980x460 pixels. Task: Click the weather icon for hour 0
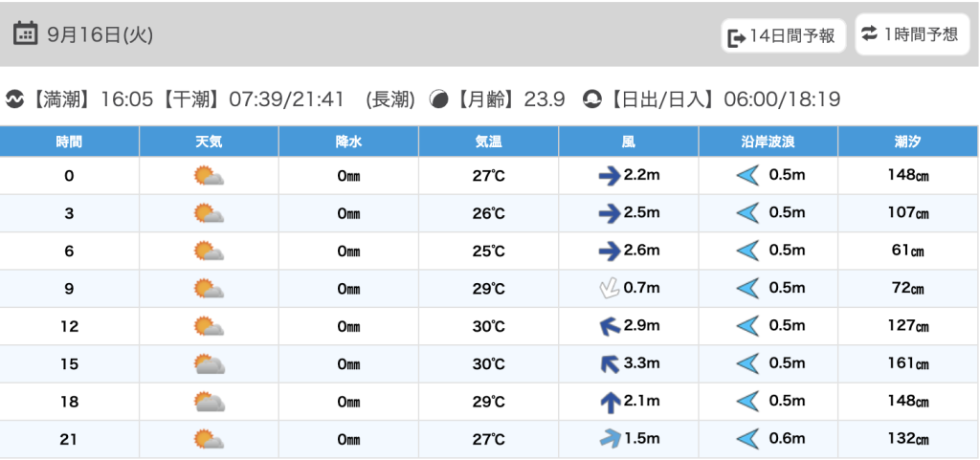pyautogui.click(x=209, y=176)
